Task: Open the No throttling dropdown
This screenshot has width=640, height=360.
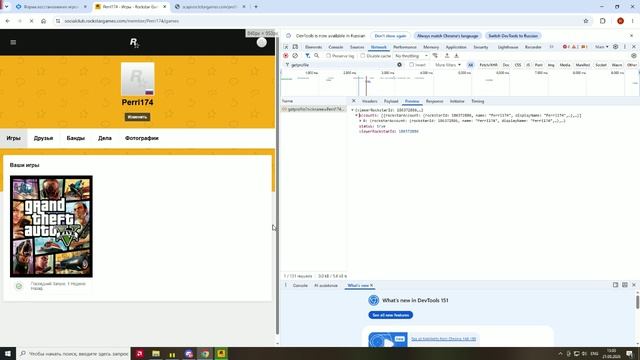Action: (x=411, y=56)
